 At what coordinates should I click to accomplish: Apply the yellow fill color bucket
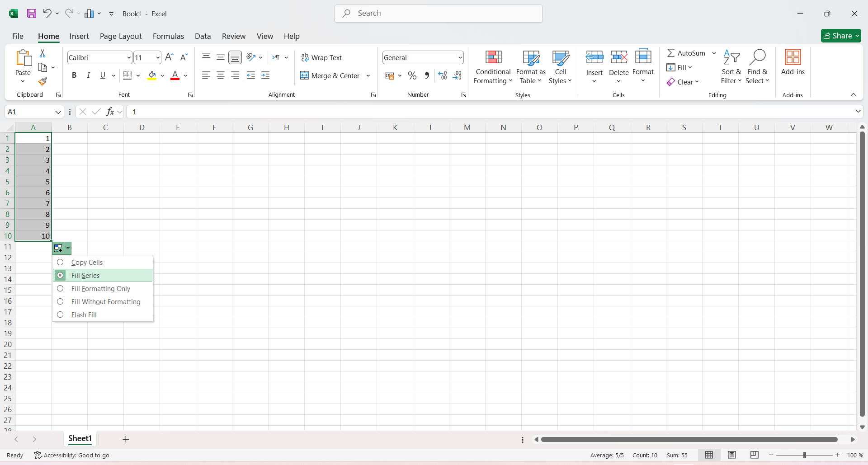(x=152, y=75)
